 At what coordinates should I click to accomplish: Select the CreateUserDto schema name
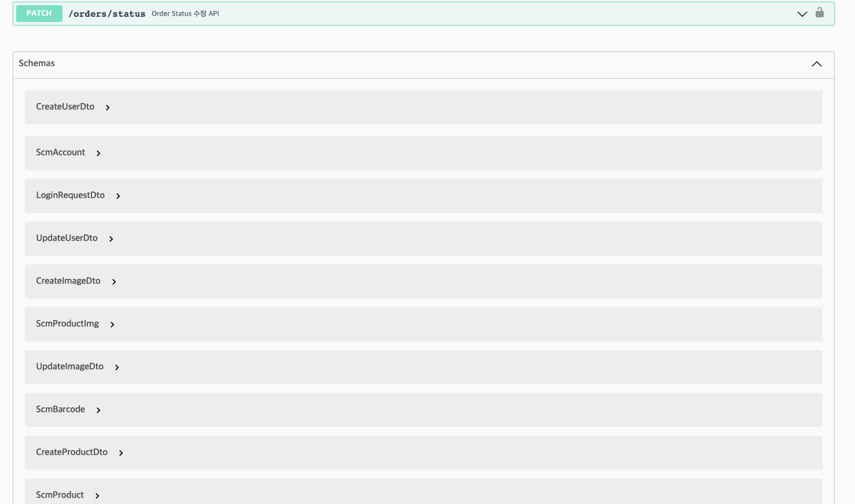point(65,106)
